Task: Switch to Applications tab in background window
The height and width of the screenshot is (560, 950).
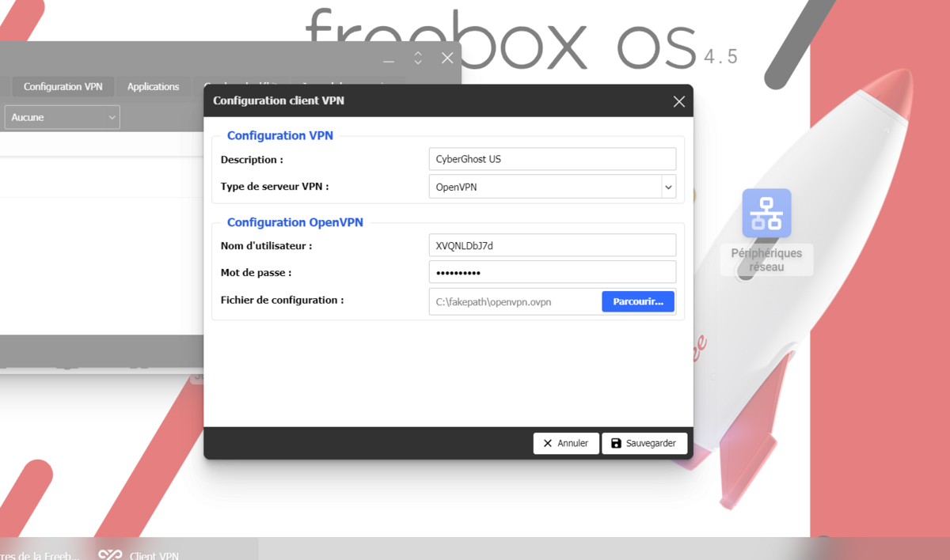Action: click(x=153, y=87)
